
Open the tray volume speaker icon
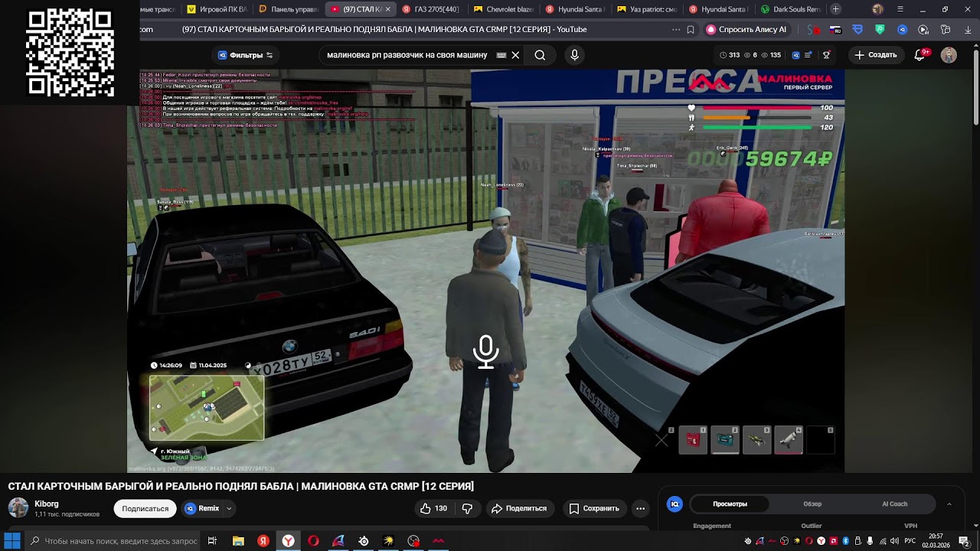pos(894,541)
